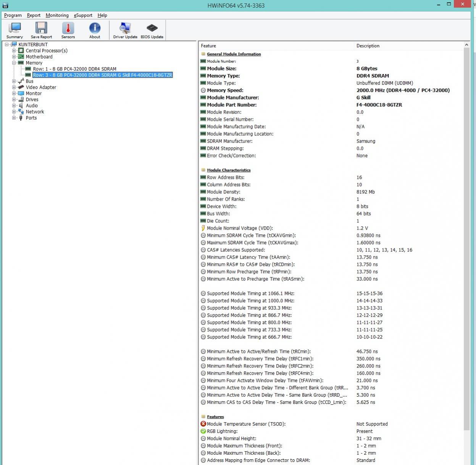Click the Save Report floppy icon
The height and width of the screenshot is (465, 476).
(x=41, y=28)
